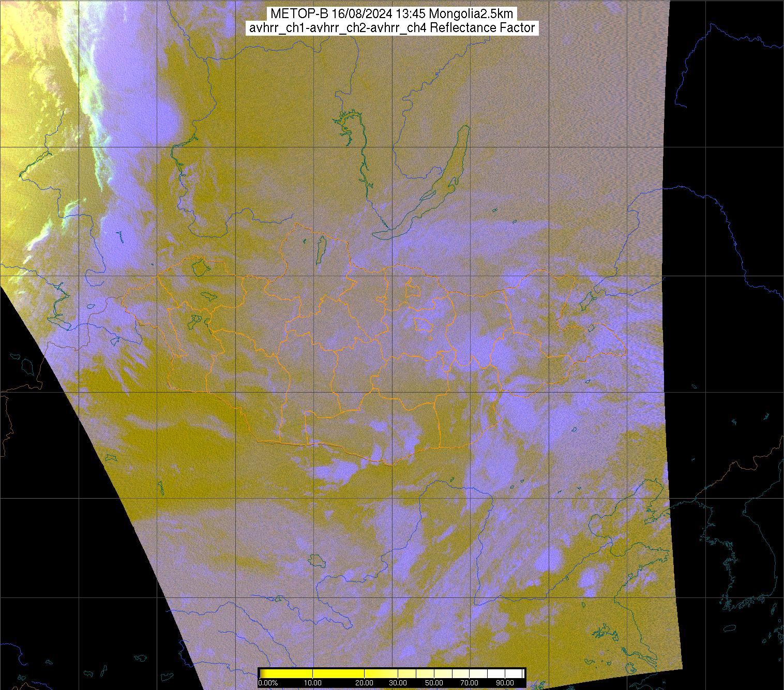This screenshot has height=690, width=784.
Task: Click the title line 'METOP-B 16/08/2024 13:45 Mongolia2.5km'
Action: [x=391, y=14]
